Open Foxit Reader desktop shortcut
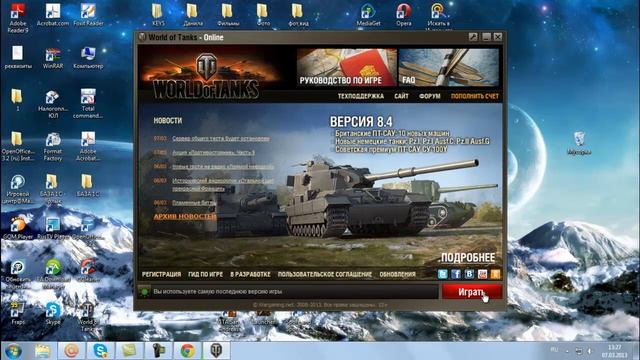This screenshot has width=640, height=360. [88, 15]
